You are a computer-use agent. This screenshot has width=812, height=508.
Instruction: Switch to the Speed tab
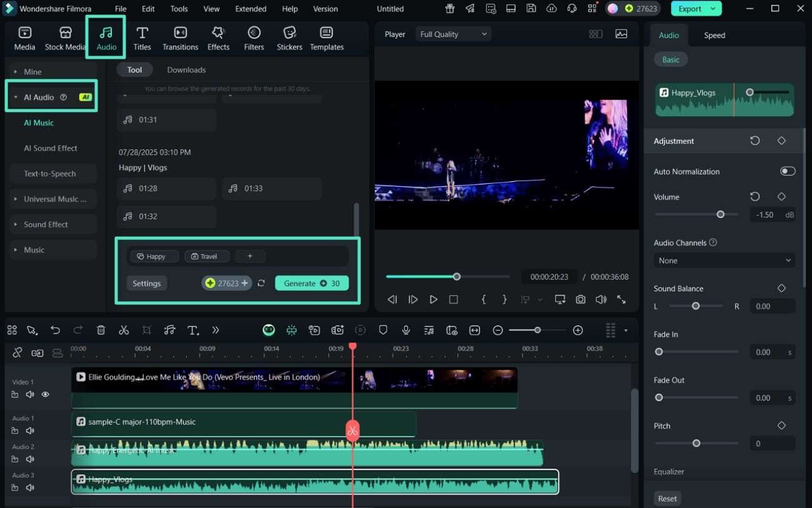pyautogui.click(x=714, y=35)
